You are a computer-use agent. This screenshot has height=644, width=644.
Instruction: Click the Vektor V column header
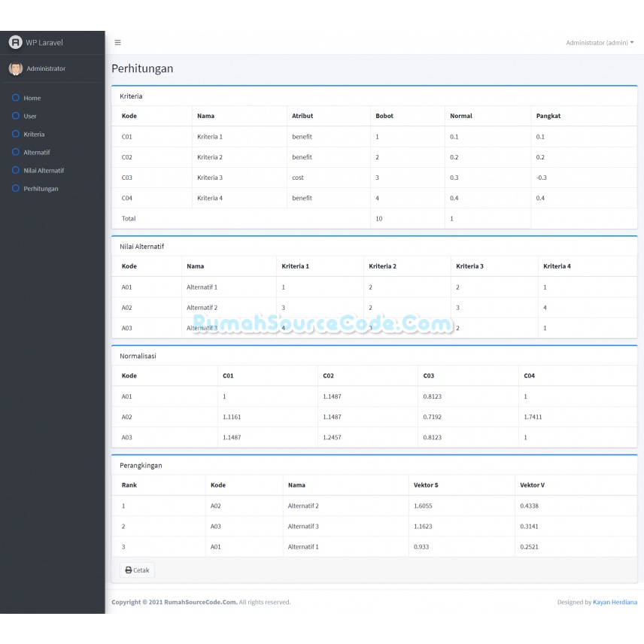point(532,485)
